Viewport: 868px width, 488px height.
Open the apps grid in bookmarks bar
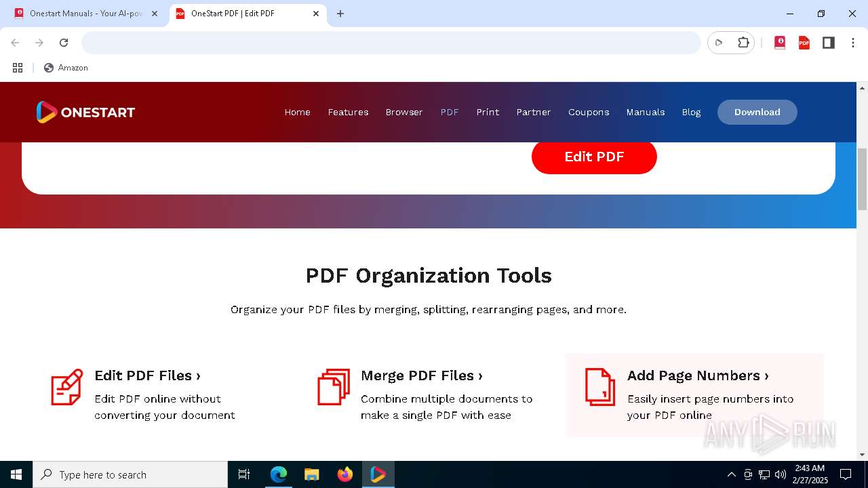(18, 68)
